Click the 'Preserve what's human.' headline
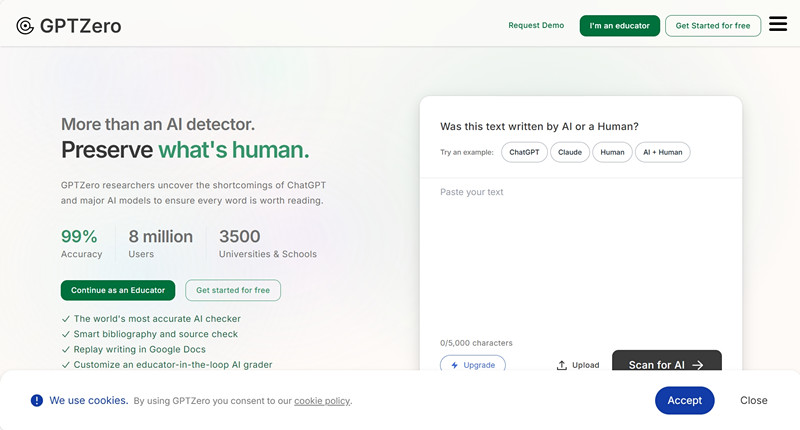 point(185,150)
